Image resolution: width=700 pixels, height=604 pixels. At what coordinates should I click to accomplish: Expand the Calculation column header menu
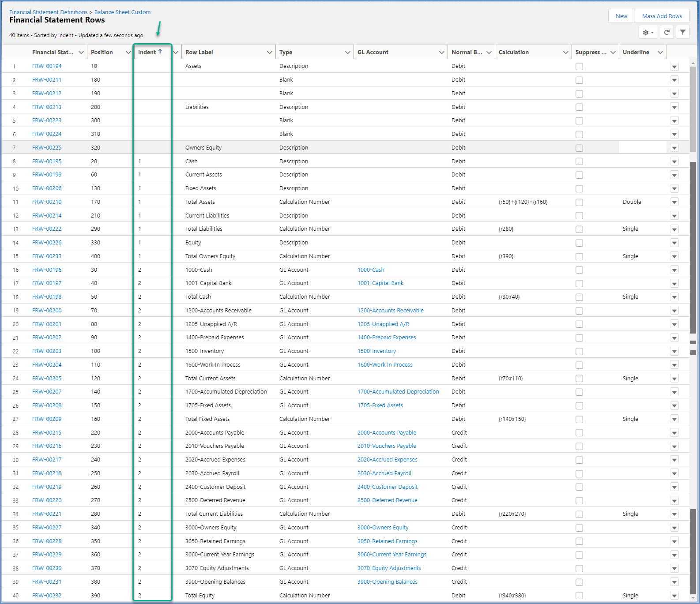click(565, 53)
